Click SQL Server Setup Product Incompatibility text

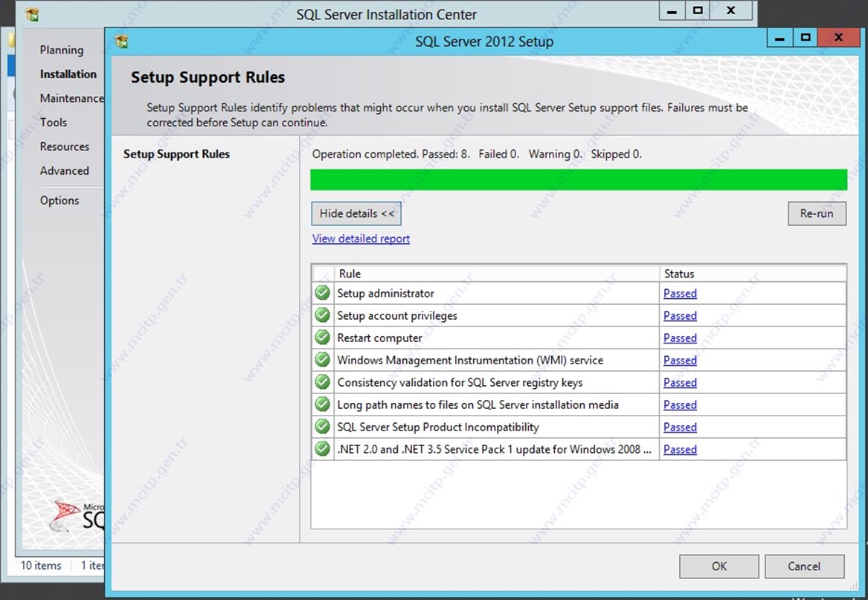tap(438, 427)
